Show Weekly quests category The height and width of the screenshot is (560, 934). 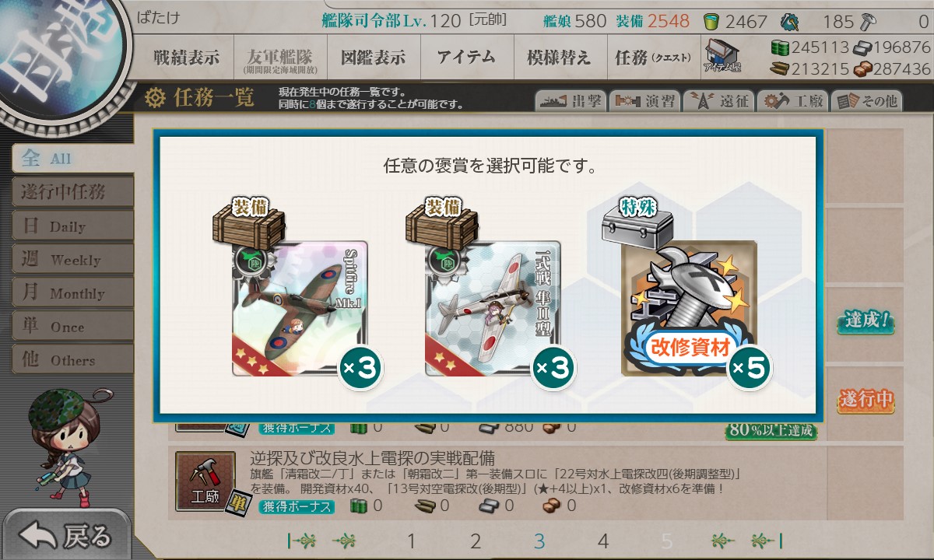coord(72,260)
